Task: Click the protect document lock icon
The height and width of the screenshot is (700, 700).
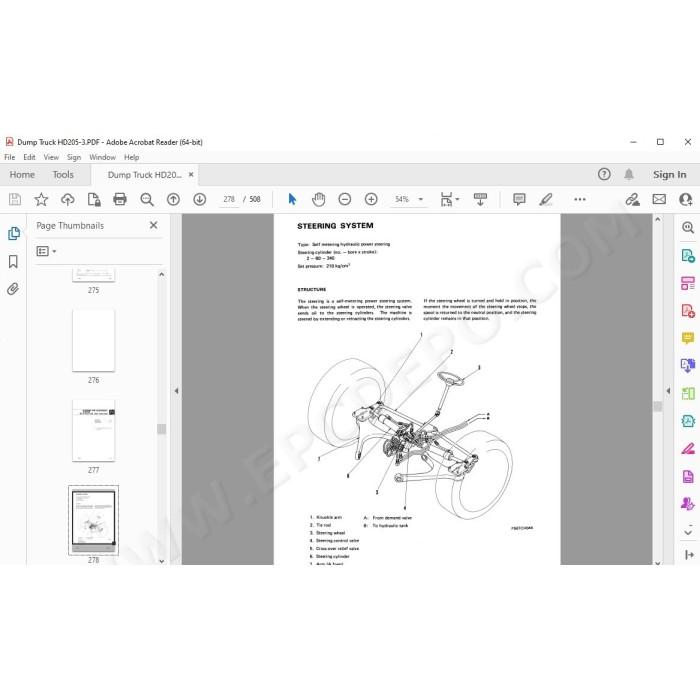Action: 94,199
